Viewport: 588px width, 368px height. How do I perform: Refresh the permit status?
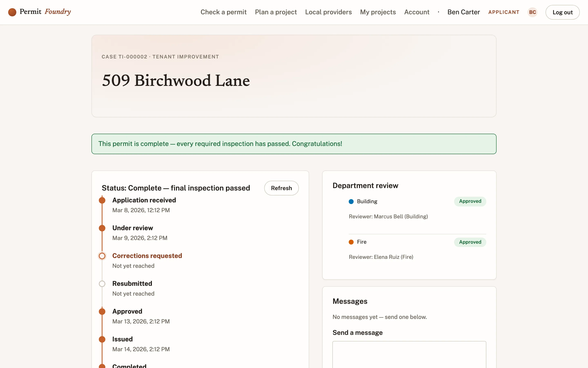click(281, 188)
